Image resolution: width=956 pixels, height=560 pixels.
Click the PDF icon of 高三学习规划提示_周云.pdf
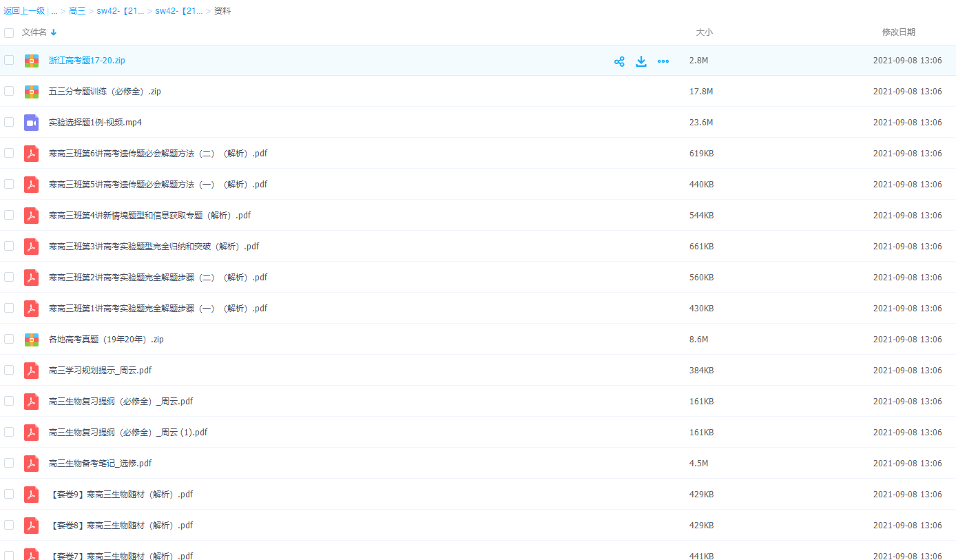(31, 371)
